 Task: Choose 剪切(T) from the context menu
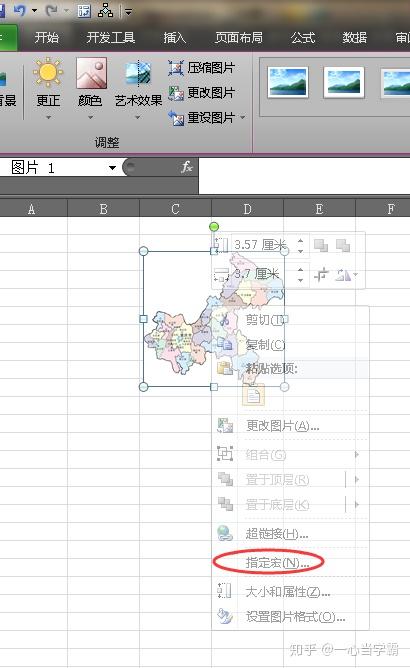pyautogui.click(x=290, y=319)
